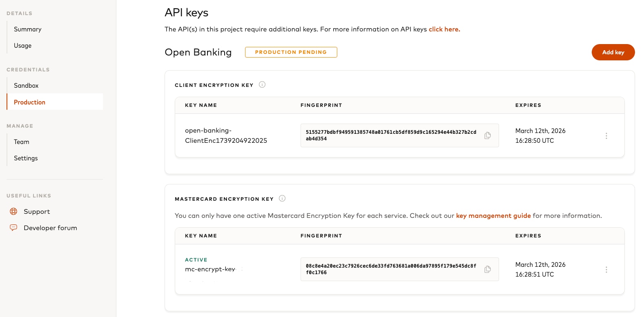Image resolution: width=644 pixels, height=317 pixels.
Task: Copy the client encryption key fingerprint
Action: 487,135
